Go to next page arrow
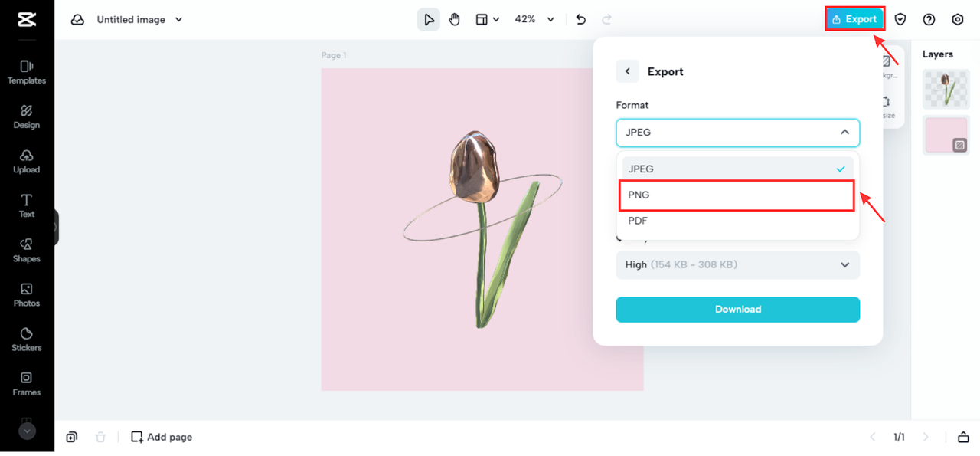The height and width of the screenshot is (456, 980). coord(926,437)
